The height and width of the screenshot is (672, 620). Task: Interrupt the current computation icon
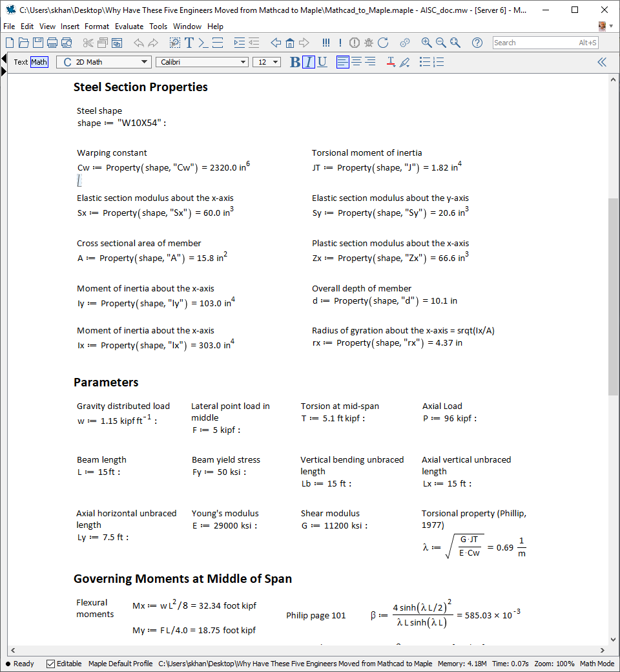coord(355,43)
